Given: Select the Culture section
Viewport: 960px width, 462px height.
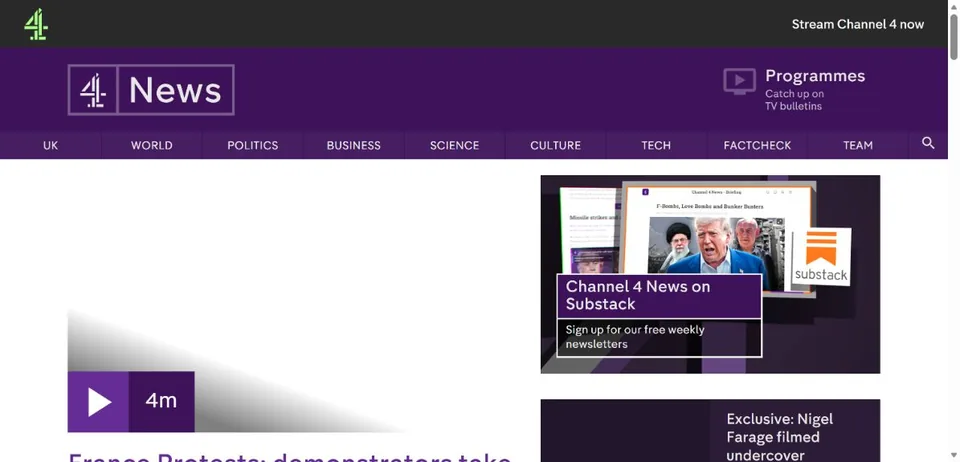Looking at the screenshot, I should [555, 146].
